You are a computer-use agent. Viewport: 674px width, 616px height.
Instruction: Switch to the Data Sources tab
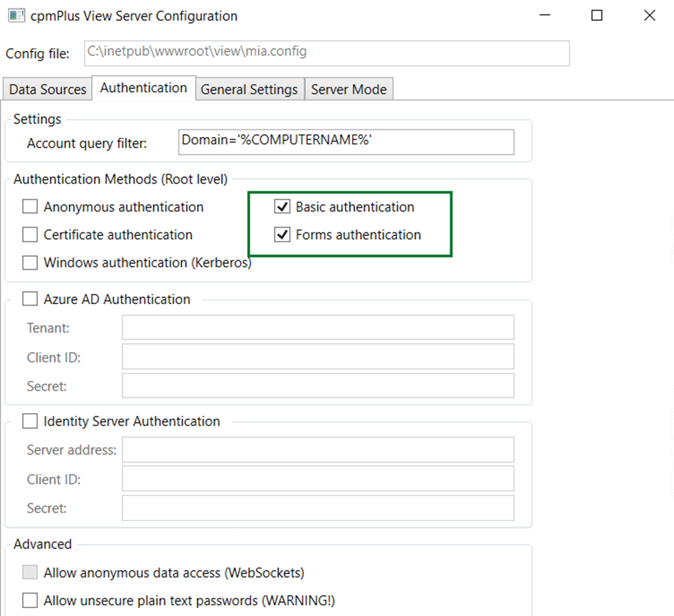tap(48, 90)
